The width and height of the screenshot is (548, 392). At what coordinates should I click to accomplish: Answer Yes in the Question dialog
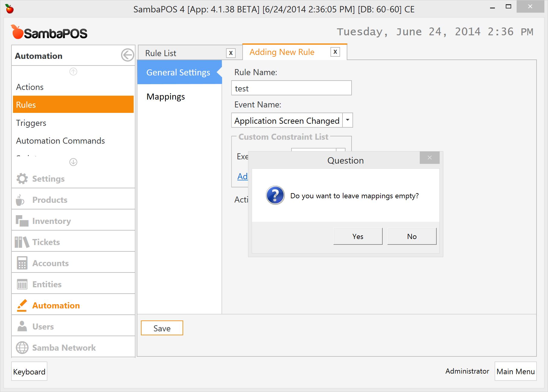358,236
